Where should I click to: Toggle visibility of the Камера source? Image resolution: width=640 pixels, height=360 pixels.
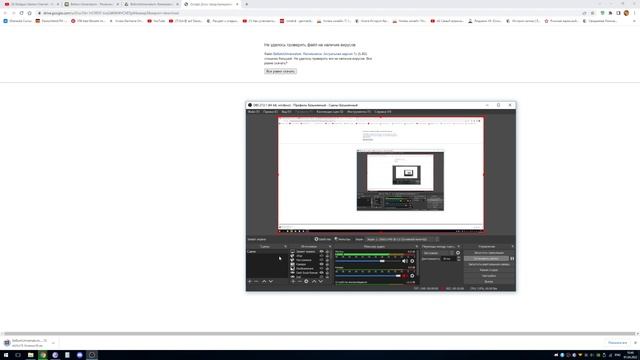coord(321,264)
